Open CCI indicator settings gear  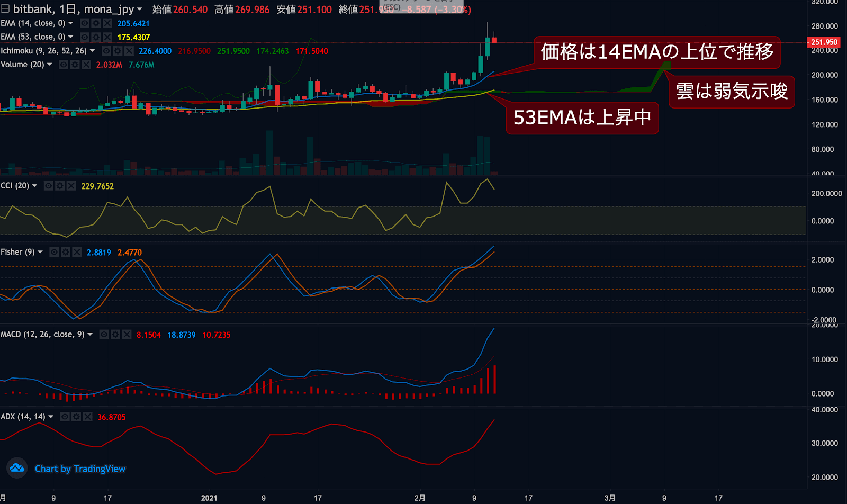(60, 186)
